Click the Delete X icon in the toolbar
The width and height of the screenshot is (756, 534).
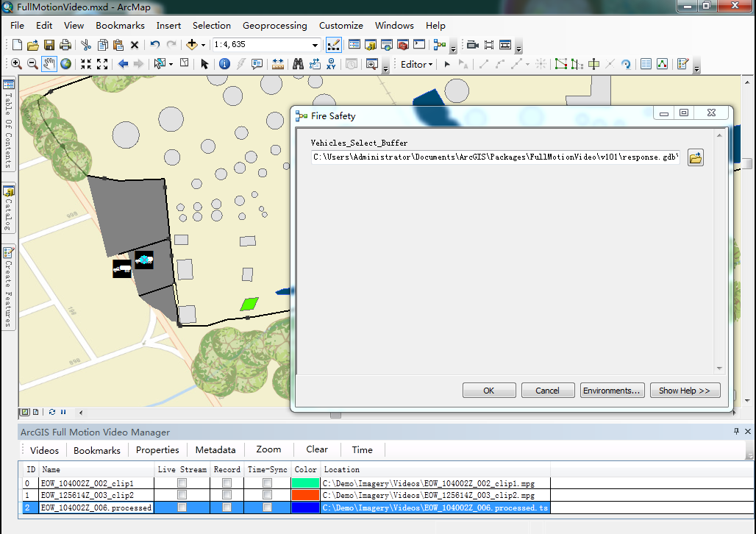135,45
